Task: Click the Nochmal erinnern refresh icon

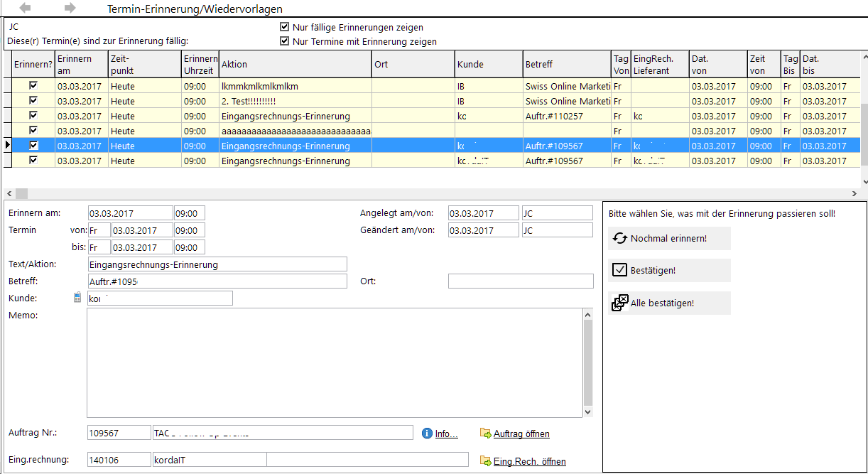Action: pyautogui.click(x=620, y=238)
